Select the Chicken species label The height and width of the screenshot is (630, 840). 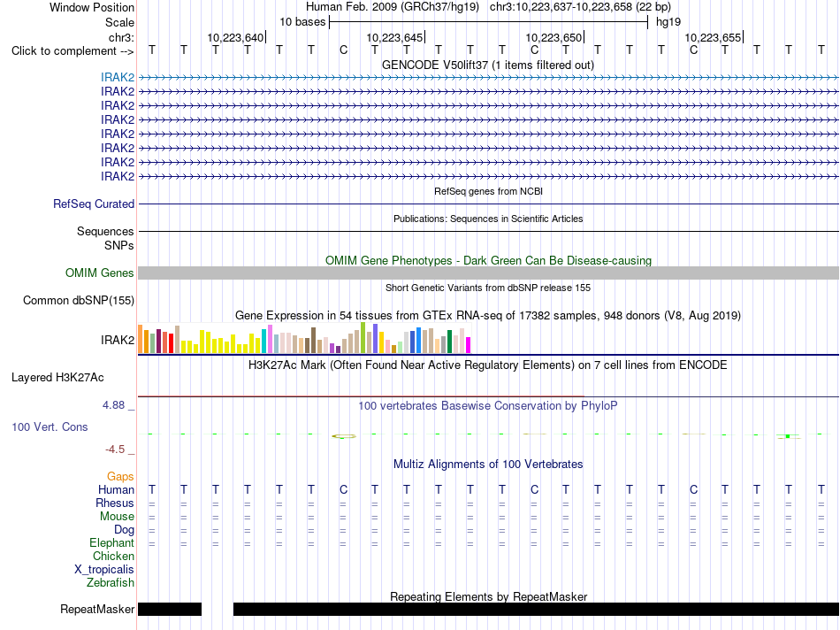(x=113, y=556)
